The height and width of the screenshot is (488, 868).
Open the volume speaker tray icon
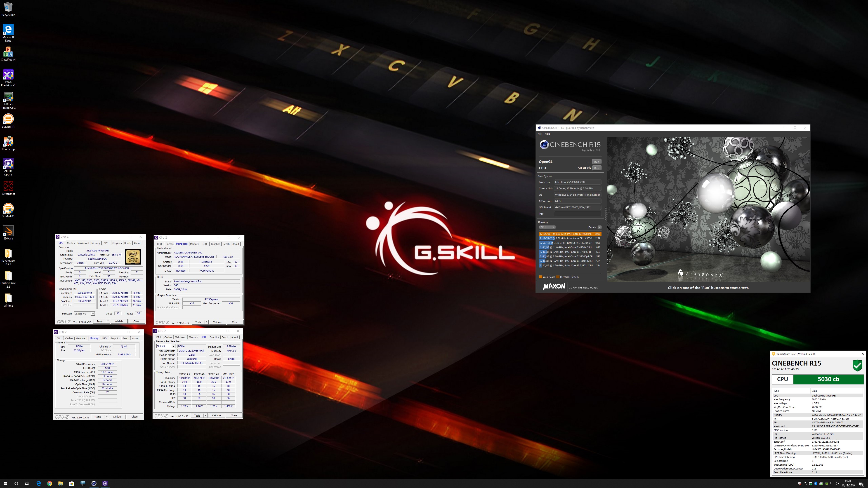click(x=837, y=484)
